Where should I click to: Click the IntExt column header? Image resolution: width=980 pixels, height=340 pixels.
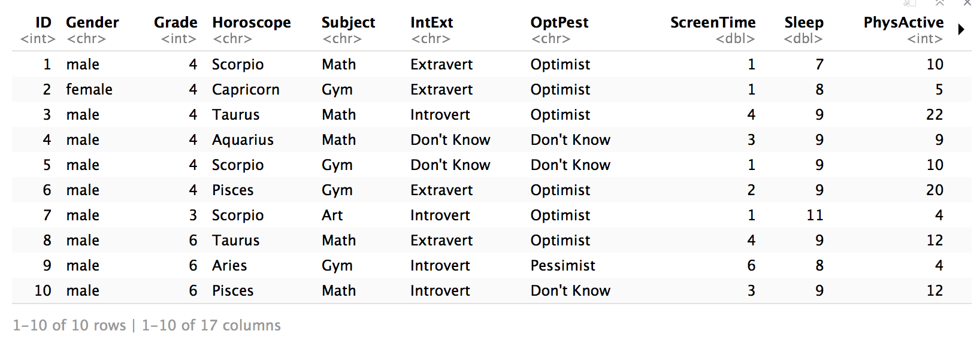[431, 23]
